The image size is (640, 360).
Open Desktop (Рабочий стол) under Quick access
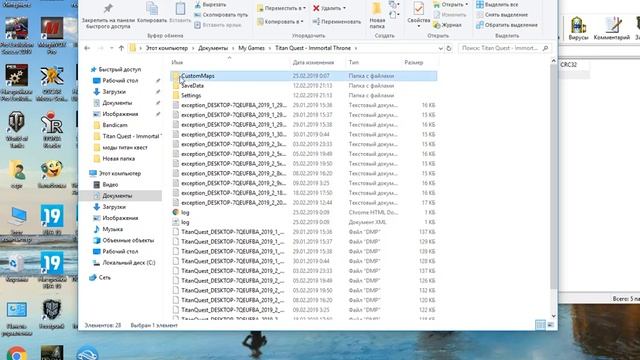[120, 80]
